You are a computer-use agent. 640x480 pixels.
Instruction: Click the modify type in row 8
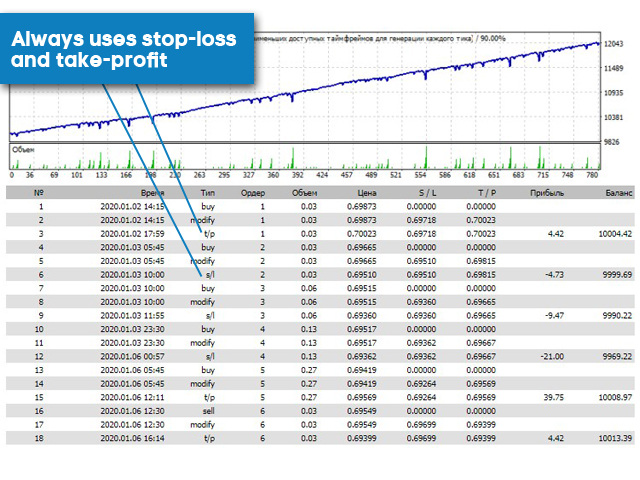pyautogui.click(x=202, y=302)
